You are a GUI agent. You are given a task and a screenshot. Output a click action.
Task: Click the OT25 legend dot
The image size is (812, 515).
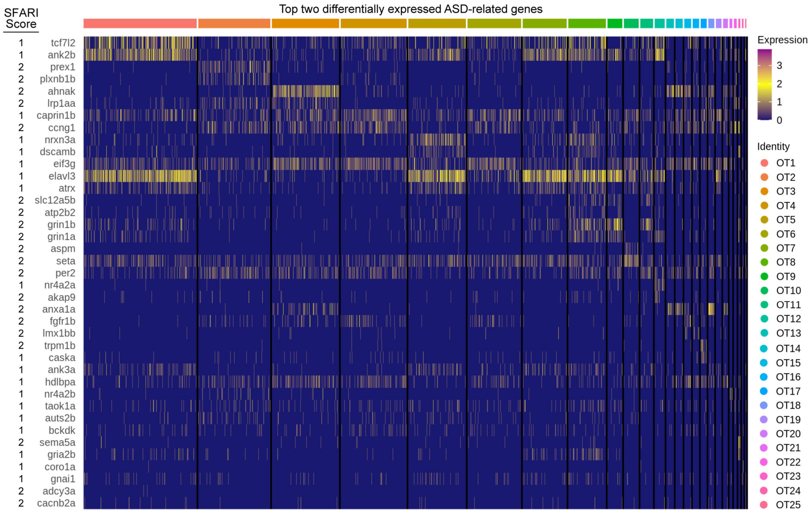pyautogui.click(x=764, y=504)
